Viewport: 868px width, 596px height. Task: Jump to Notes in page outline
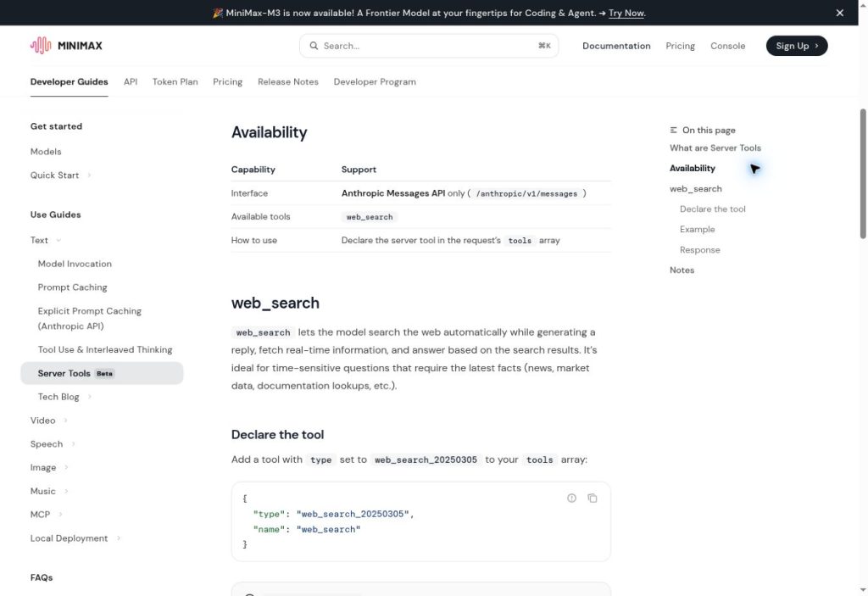(682, 270)
